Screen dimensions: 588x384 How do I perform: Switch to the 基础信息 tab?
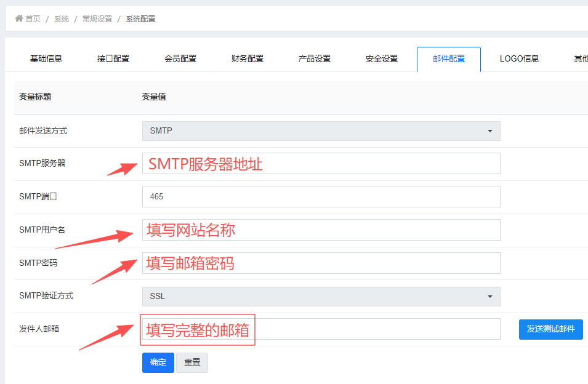(x=46, y=59)
